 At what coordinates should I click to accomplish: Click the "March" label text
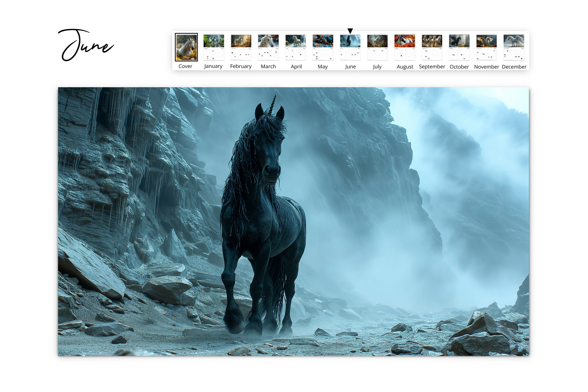tap(268, 66)
